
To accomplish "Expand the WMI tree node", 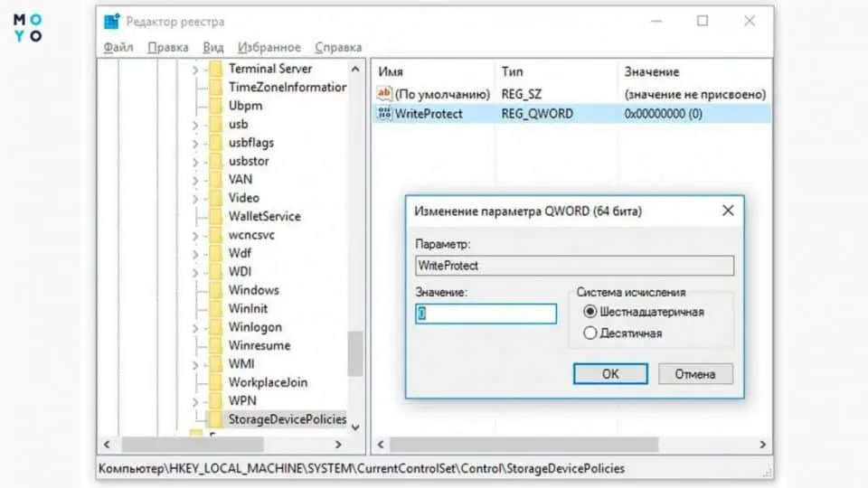I will pyautogui.click(x=195, y=364).
